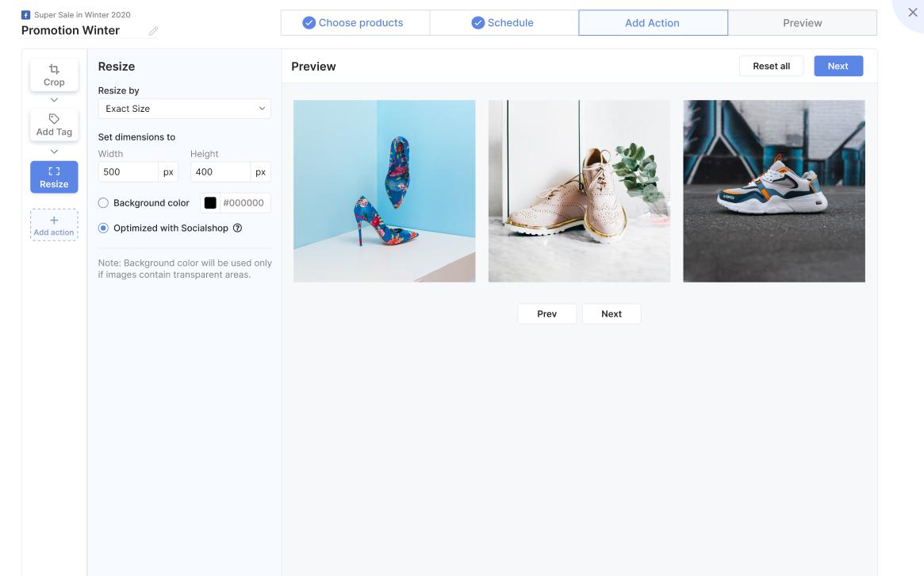
Task: Click the Facebook icon beside Super Sale
Action: (26, 15)
